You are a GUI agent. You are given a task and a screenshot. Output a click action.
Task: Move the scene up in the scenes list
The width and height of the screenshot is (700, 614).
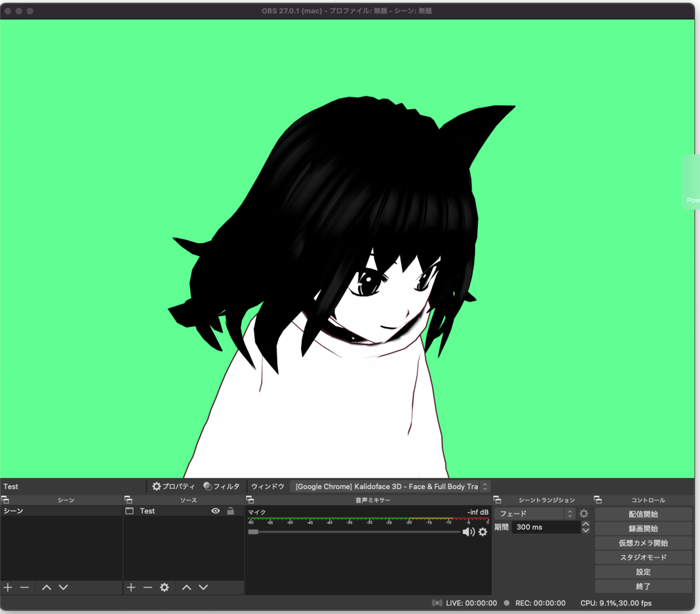click(x=47, y=587)
